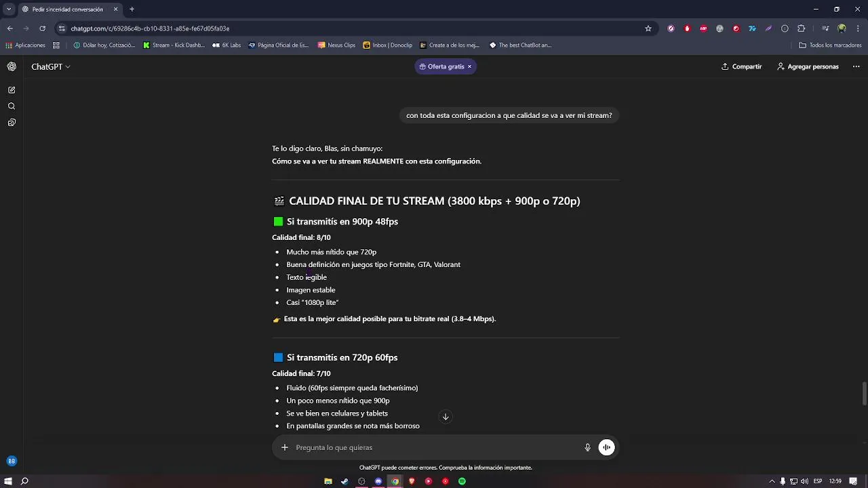This screenshot has height=488, width=868.
Task: Open the three-dot conversation options menu
Action: pyautogui.click(x=856, y=66)
